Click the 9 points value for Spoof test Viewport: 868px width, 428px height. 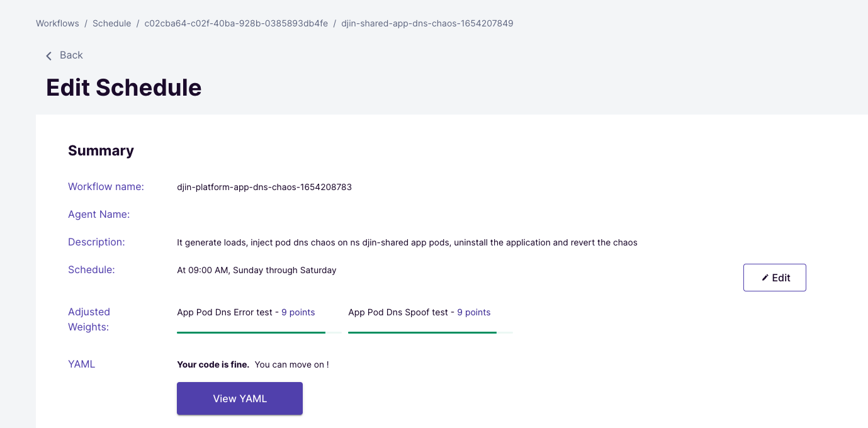(474, 312)
